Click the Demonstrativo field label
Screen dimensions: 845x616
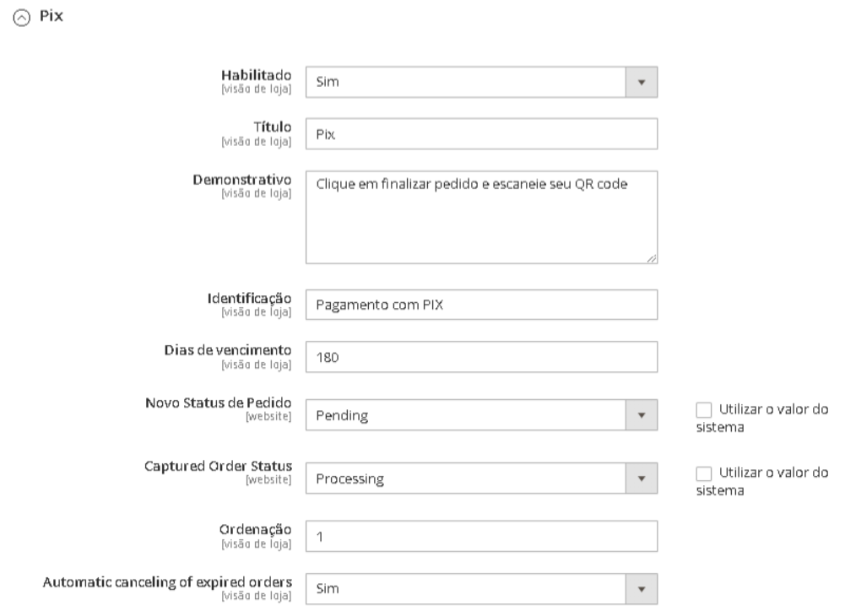click(x=246, y=180)
